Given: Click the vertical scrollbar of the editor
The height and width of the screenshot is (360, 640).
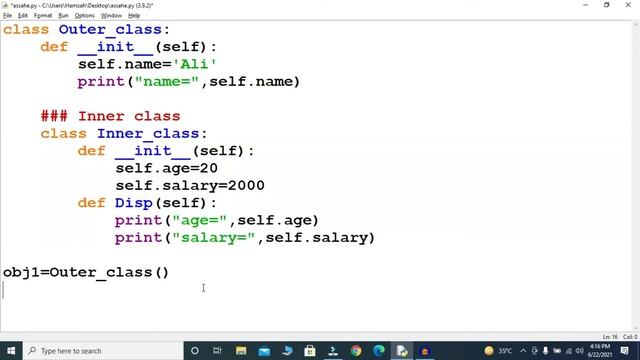Looking at the screenshot, I should tap(636, 176).
